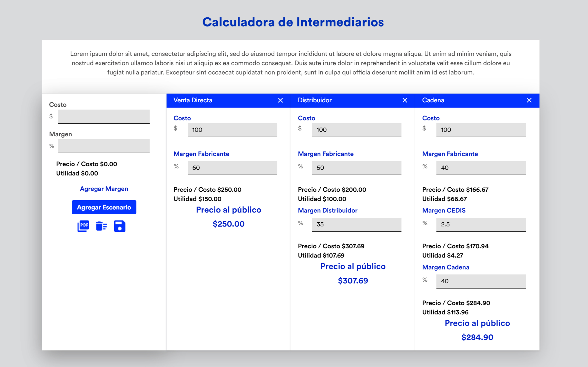
Task: Close the Venta Directa scenario
Action: tap(280, 100)
